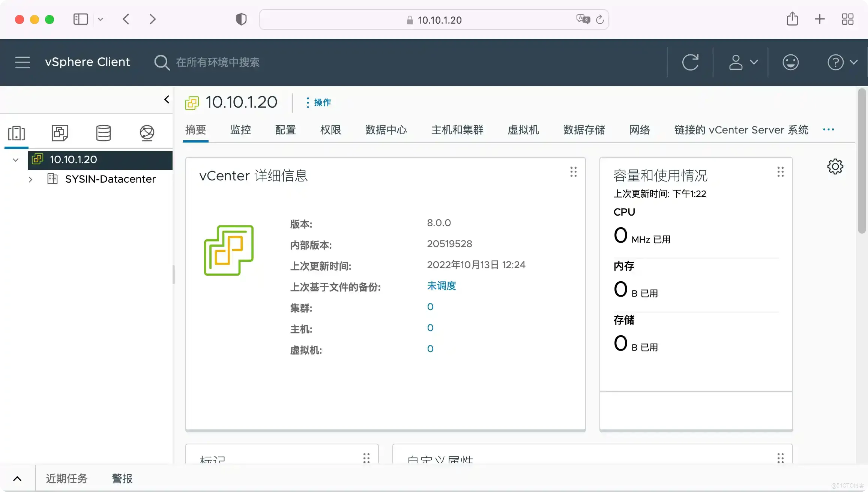Refresh the interface using the refresh icon

tap(691, 62)
